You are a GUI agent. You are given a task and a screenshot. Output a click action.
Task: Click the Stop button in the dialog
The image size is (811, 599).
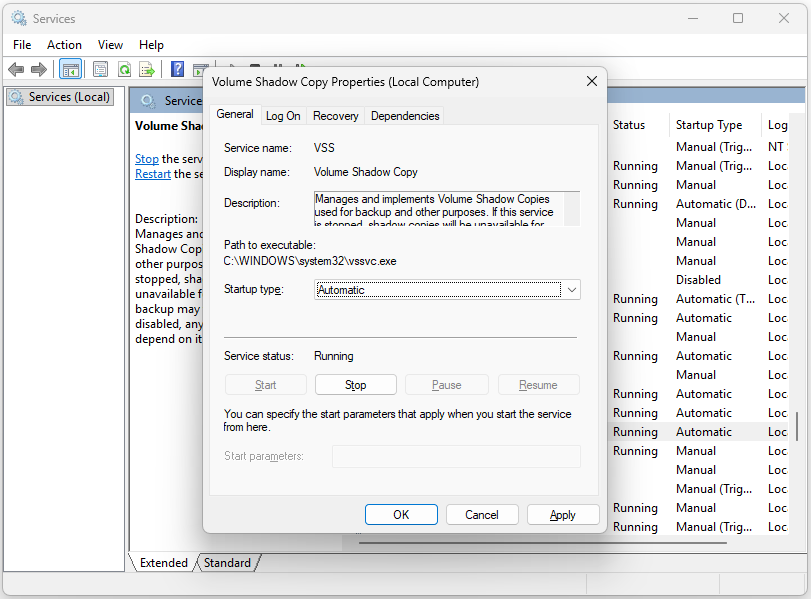click(356, 385)
